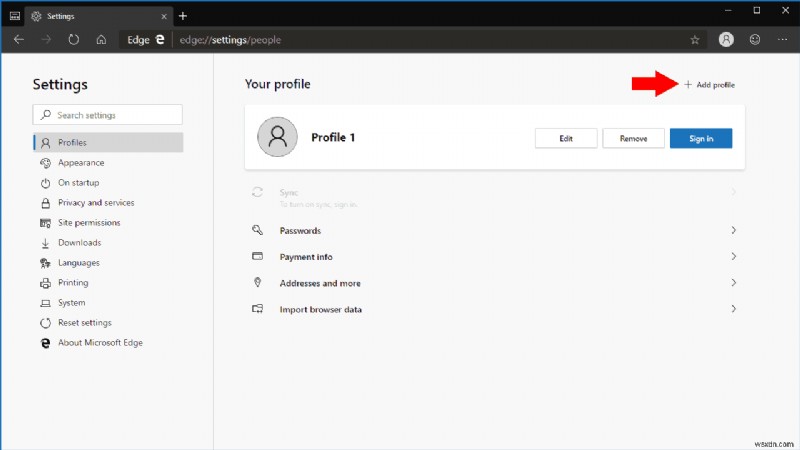Open Passwords settings
The height and width of the screenshot is (450, 800).
tap(494, 231)
